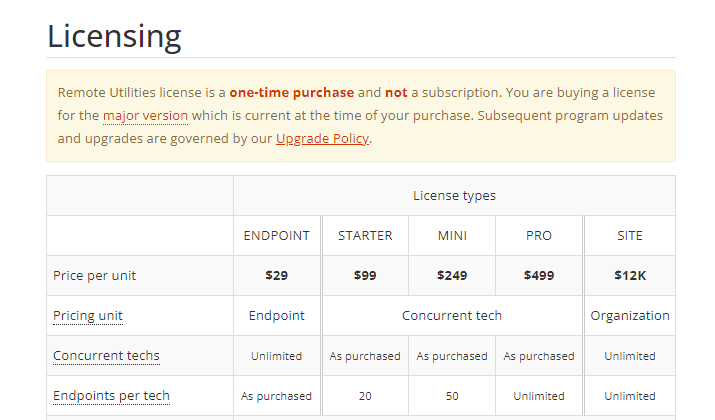
Task: Click the major version link
Action: click(145, 116)
